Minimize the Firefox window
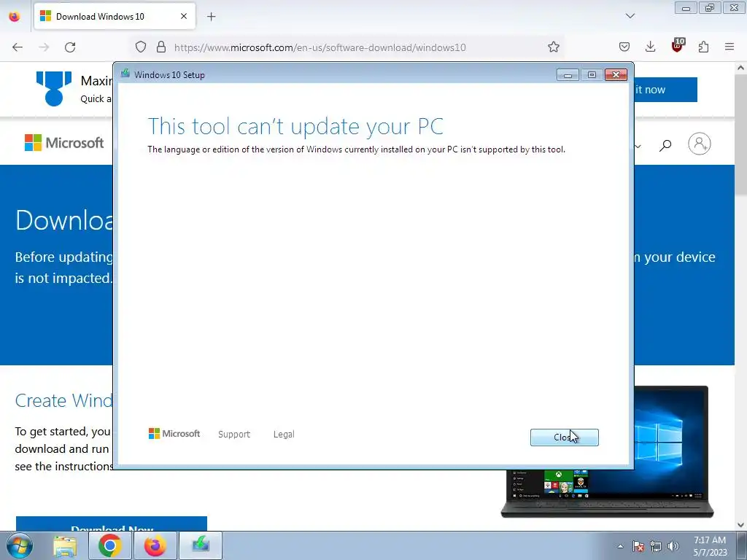Viewport: 747px width, 560px height. 686,8
